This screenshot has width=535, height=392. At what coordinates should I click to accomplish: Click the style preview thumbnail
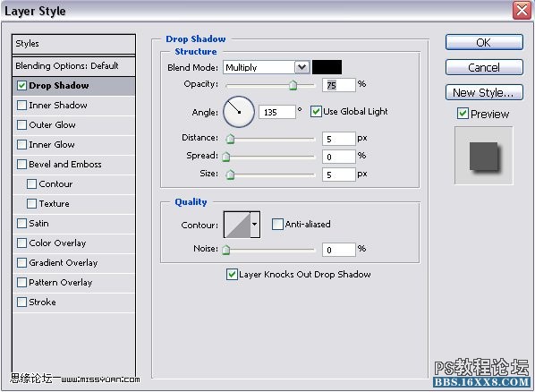click(483, 156)
